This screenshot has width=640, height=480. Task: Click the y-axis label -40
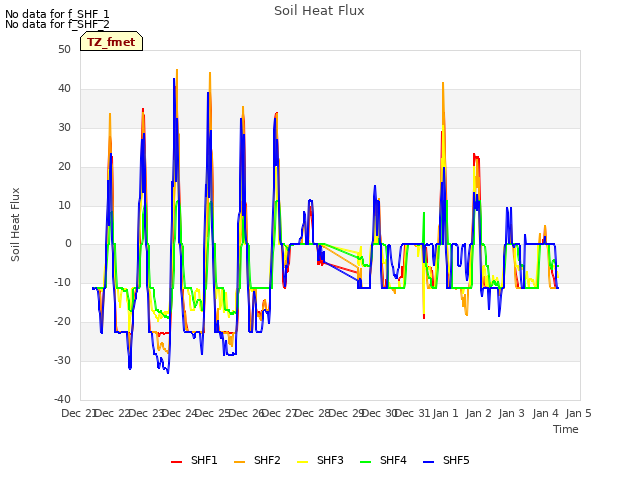62,399
